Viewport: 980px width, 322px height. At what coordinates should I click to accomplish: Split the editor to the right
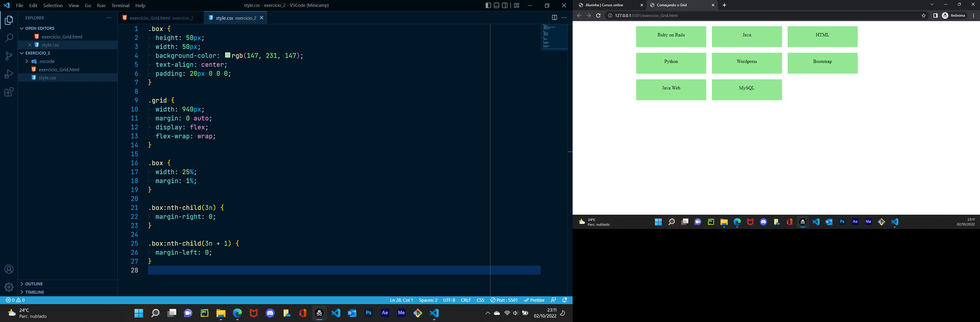[x=554, y=18]
